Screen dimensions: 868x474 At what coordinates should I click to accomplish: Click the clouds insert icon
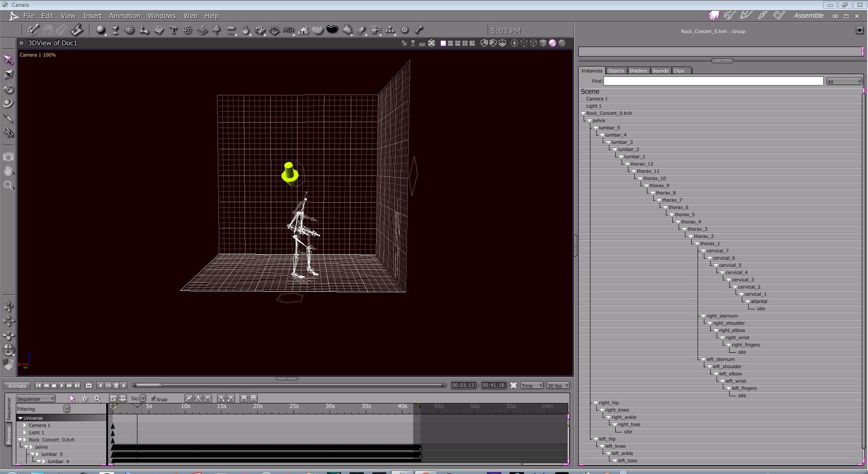tap(231, 30)
